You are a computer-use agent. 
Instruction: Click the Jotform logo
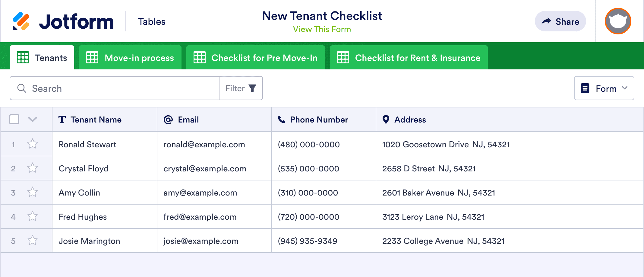tap(63, 21)
